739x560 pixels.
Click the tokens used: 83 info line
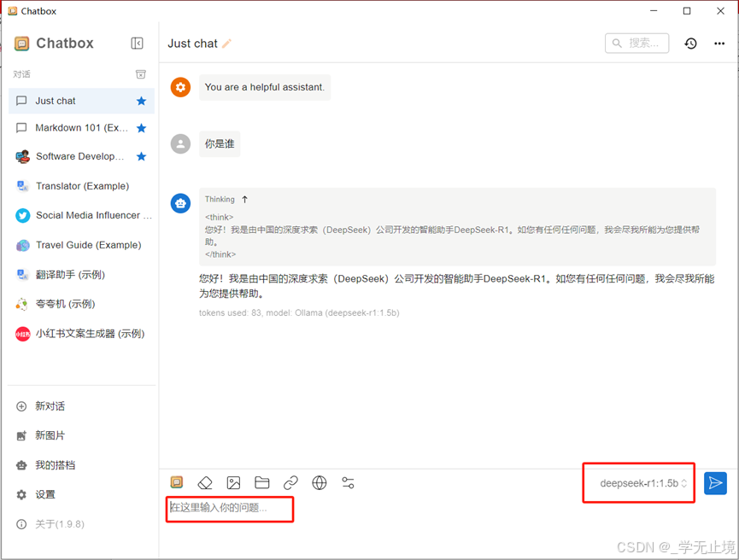(x=299, y=312)
